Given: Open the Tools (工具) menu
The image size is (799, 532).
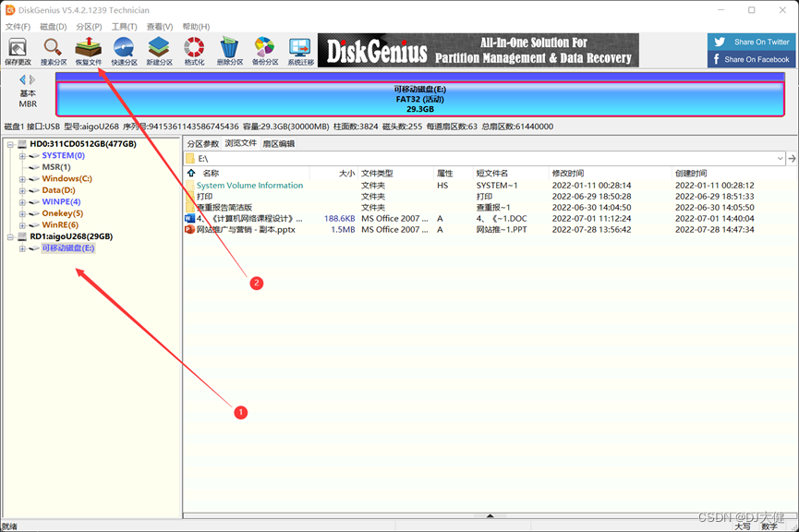Looking at the screenshot, I should point(125,27).
